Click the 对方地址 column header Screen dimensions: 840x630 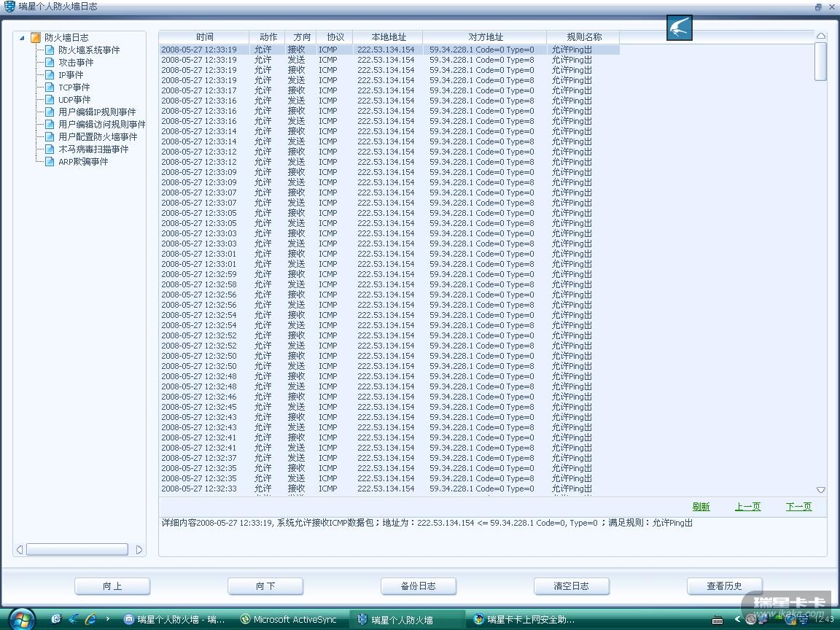[485, 37]
